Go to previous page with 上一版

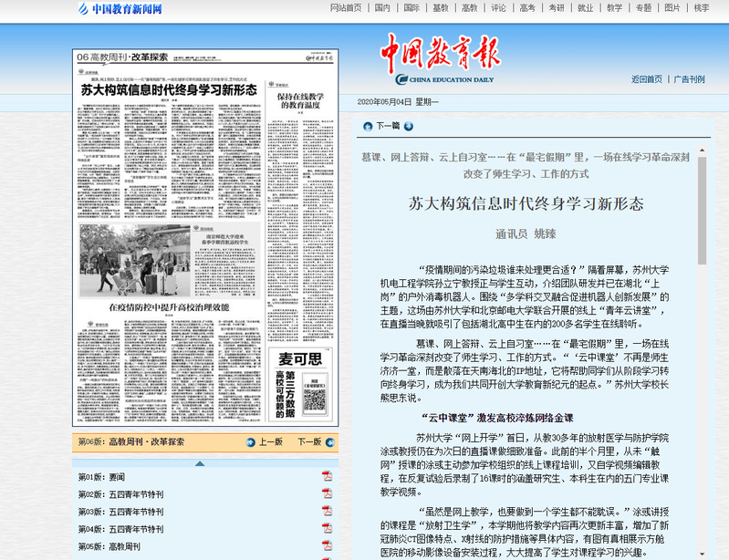point(263,442)
